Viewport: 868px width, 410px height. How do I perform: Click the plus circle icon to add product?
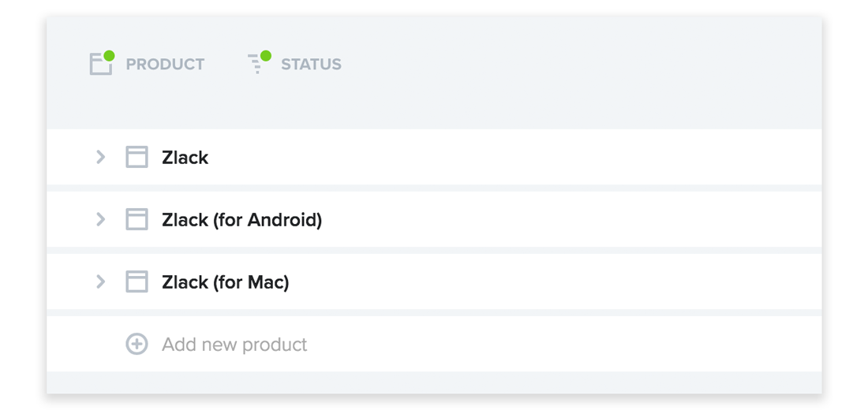click(137, 344)
